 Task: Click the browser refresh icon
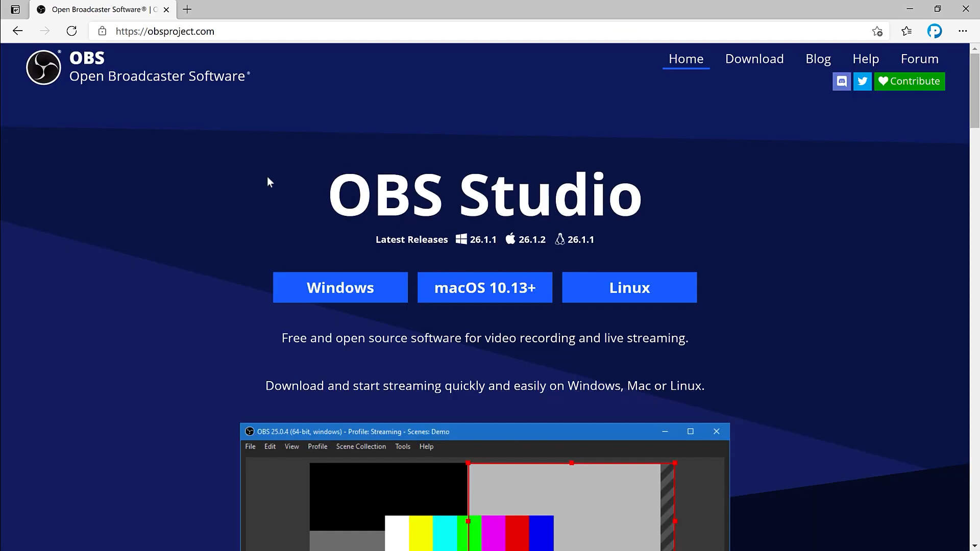[72, 31]
